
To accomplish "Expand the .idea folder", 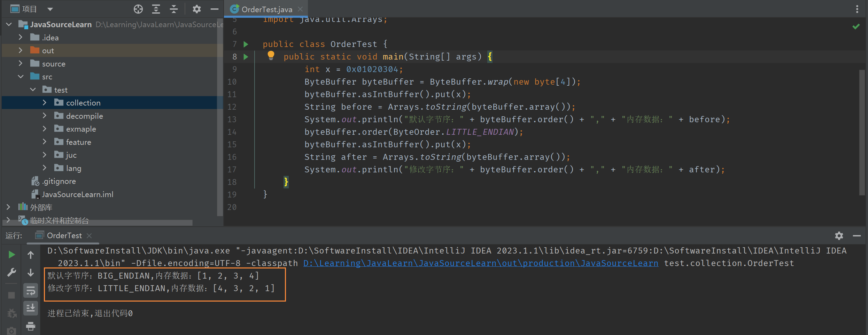I will point(20,37).
